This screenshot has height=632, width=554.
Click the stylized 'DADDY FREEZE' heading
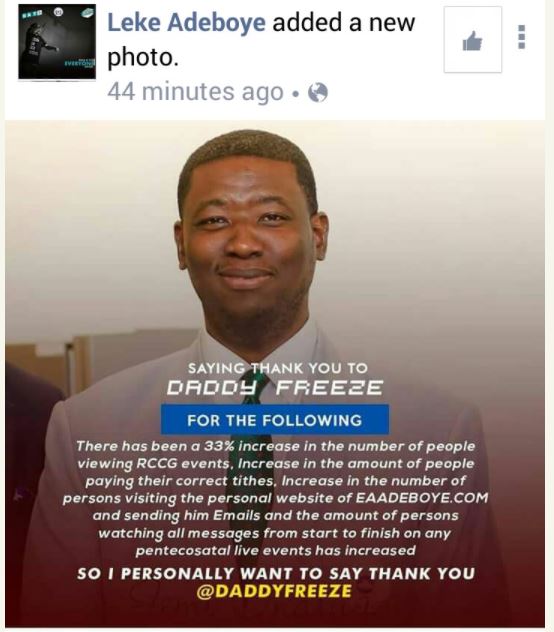pyautogui.click(x=275, y=388)
